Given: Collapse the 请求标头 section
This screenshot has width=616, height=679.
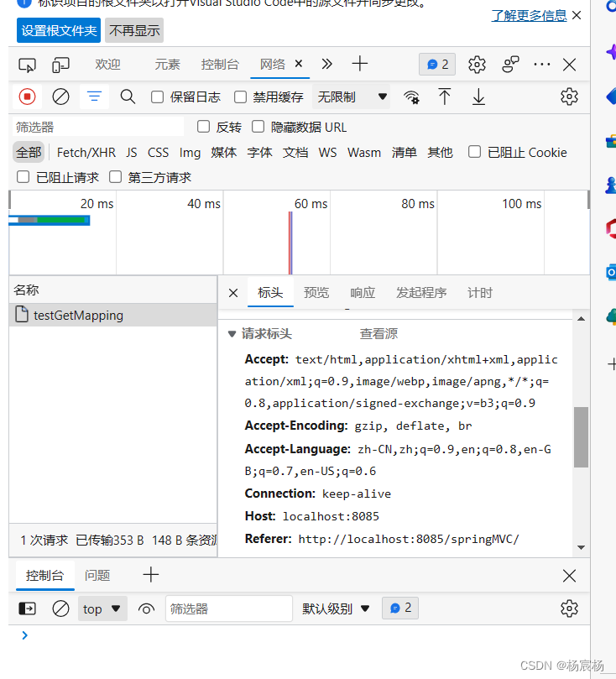Looking at the screenshot, I should click(232, 334).
